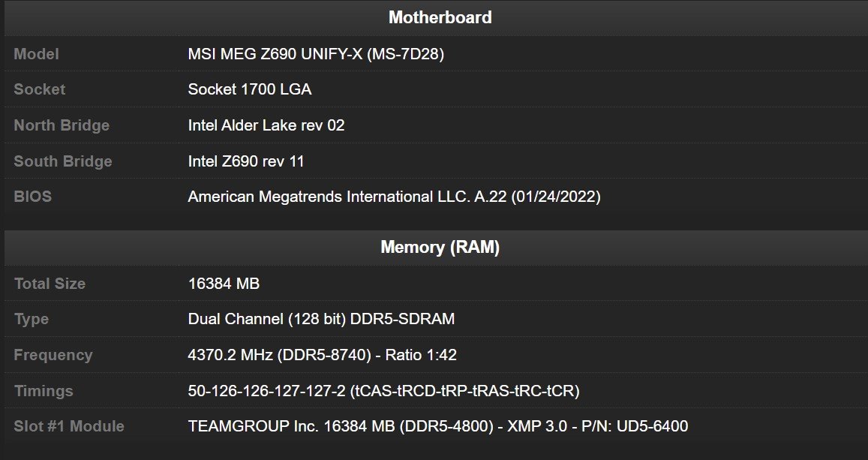Click the TEAMGROUP Inc. module description
The height and width of the screenshot is (460, 868).
click(x=438, y=426)
